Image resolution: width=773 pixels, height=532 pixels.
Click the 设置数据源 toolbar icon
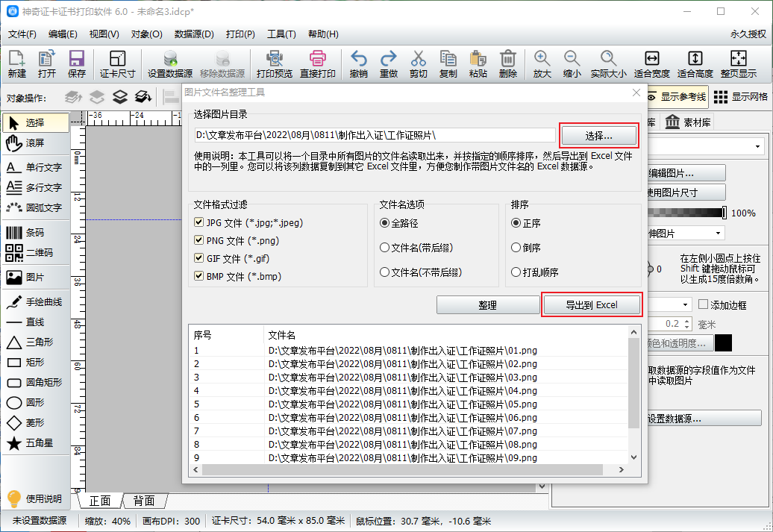170,63
